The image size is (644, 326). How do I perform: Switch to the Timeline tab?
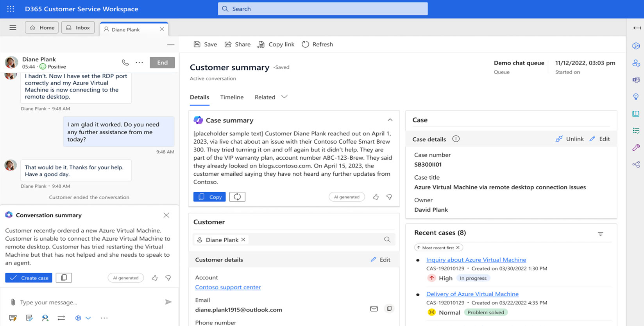point(232,97)
